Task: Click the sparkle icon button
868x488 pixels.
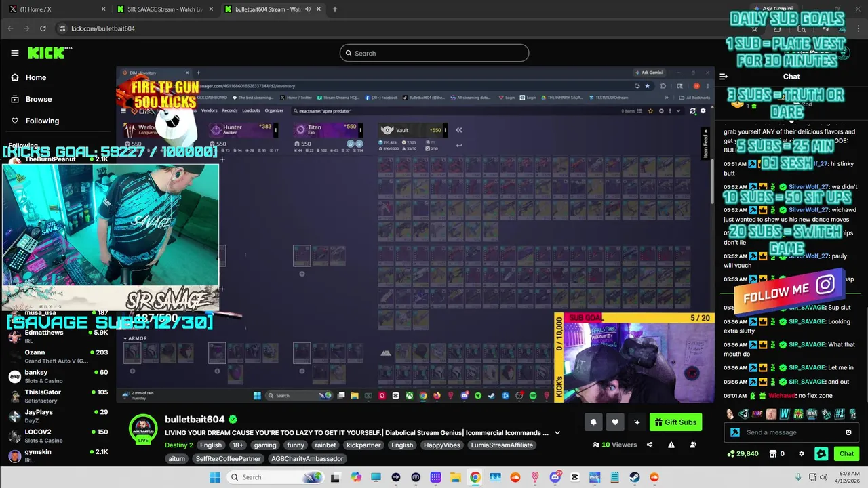Action: click(637, 422)
